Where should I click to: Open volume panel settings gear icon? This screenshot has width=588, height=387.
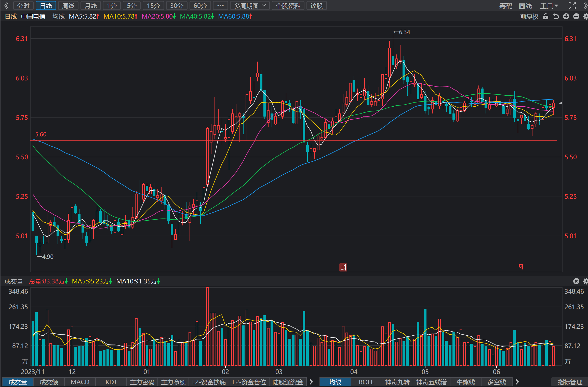pyautogui.click(x=585, y=281)
